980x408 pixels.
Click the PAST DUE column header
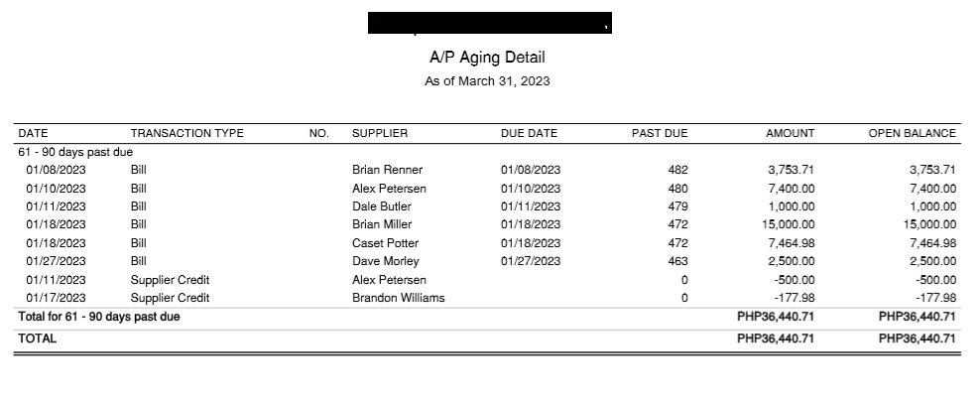pyautogui.click(x=659, y=133)
